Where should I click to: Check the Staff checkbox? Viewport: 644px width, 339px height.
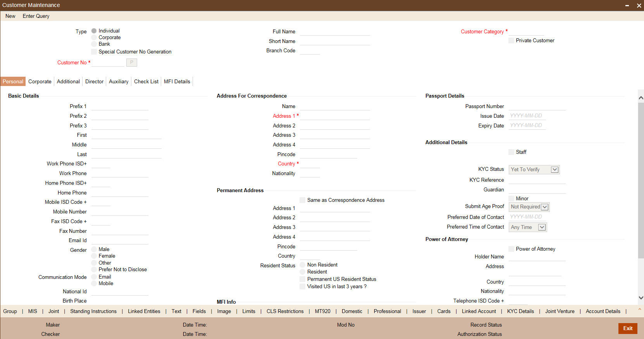511,152
